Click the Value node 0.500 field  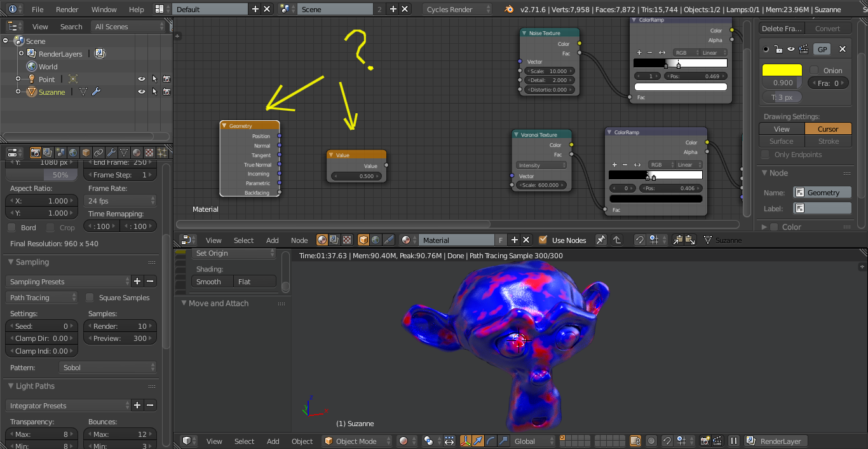pos(356,176)
